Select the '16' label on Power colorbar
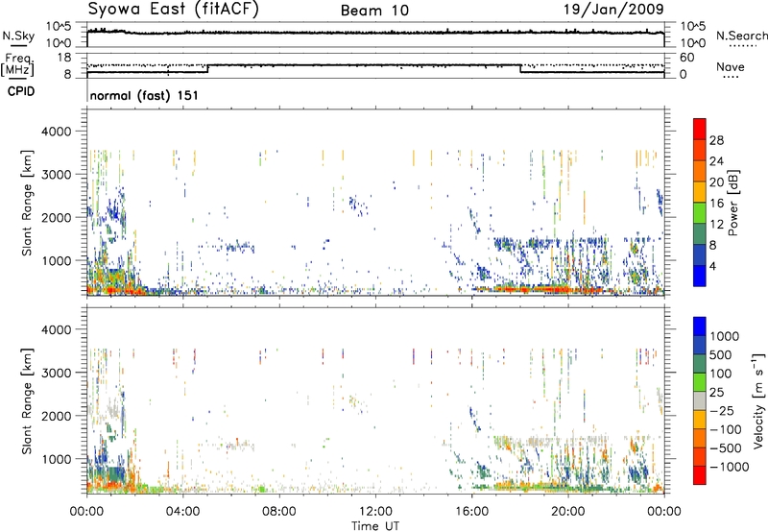Screen dimensions: 768x532 [x=716, y=204]
